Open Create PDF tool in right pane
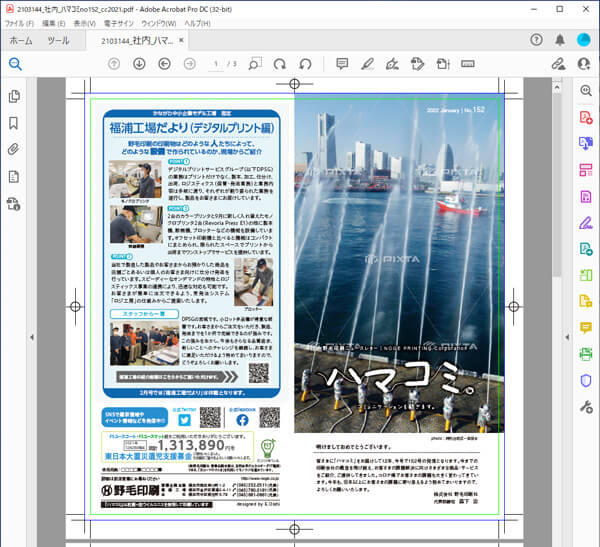This screenshot has width=600, height=547. pos(586,117)
